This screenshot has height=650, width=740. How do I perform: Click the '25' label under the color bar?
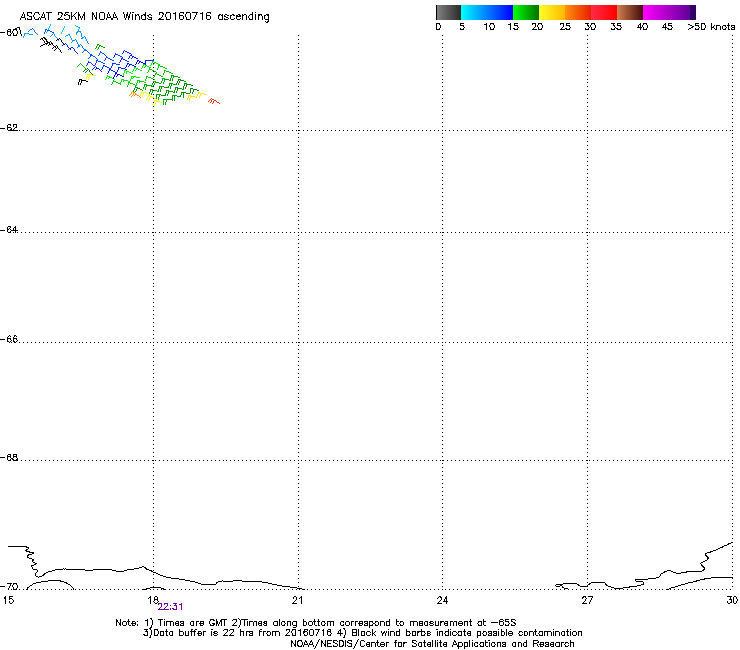(x=565, y=27)
